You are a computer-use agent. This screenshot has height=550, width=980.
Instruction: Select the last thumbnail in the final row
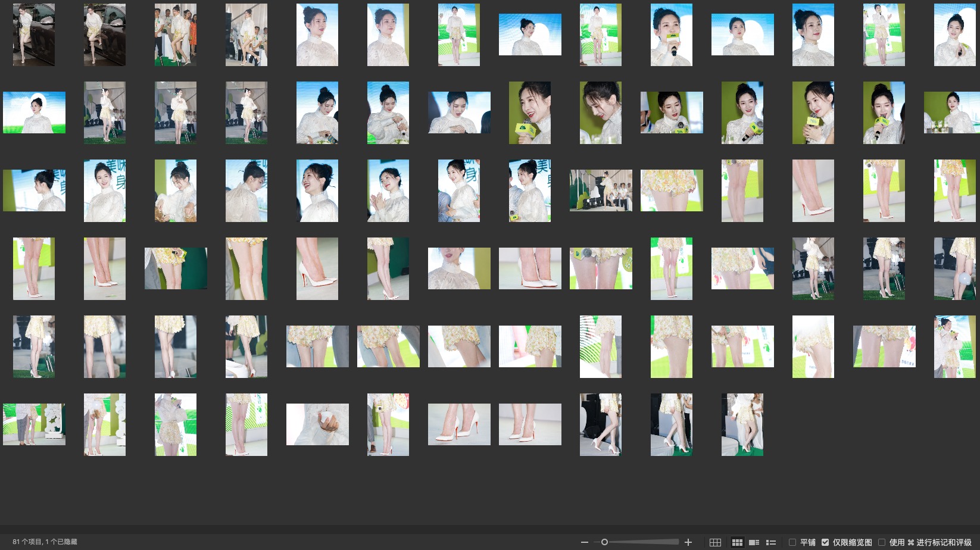[742, 424]
